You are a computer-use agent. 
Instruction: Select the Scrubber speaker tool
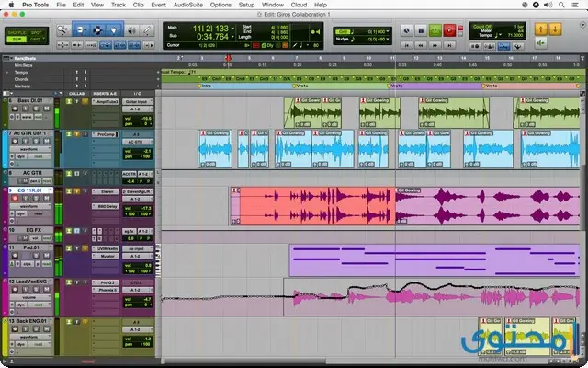(131, 30)
